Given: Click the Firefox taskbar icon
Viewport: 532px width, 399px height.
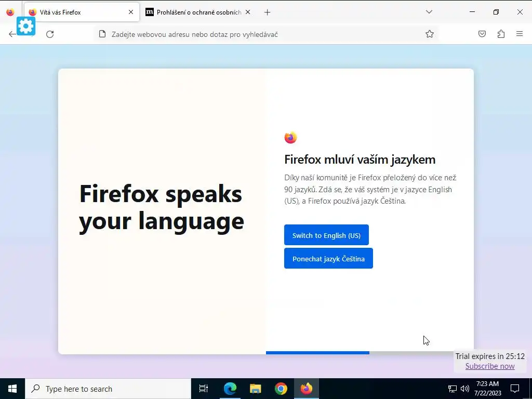Looking at the screenshot, I should [307, 389].
